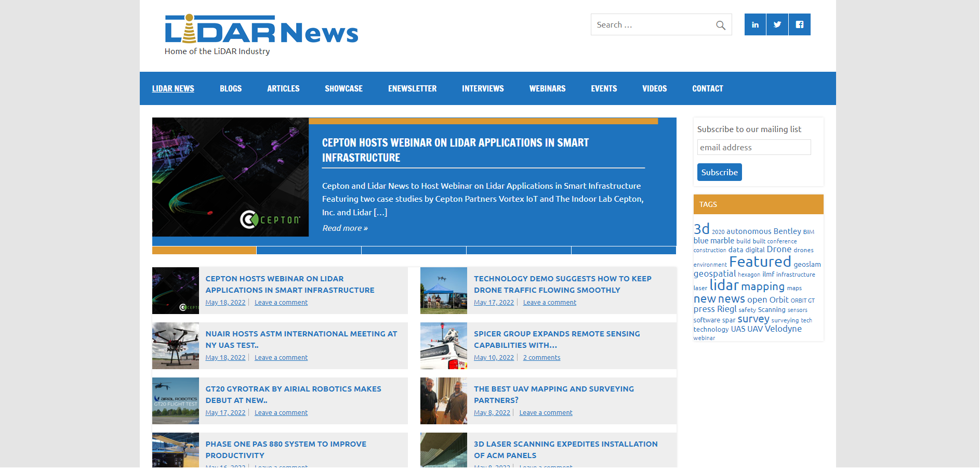Open the drone NUAIR article thumbnail
980x469 pixels.
176,346
